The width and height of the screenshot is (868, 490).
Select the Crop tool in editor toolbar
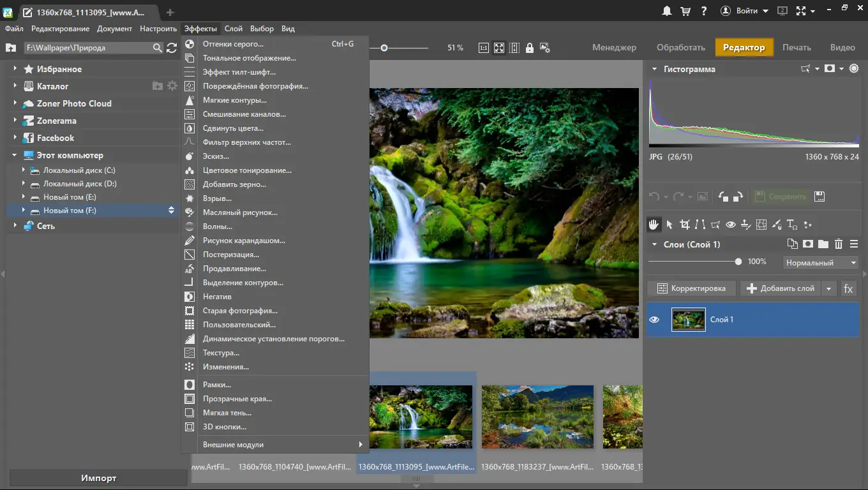pos(685,225)
